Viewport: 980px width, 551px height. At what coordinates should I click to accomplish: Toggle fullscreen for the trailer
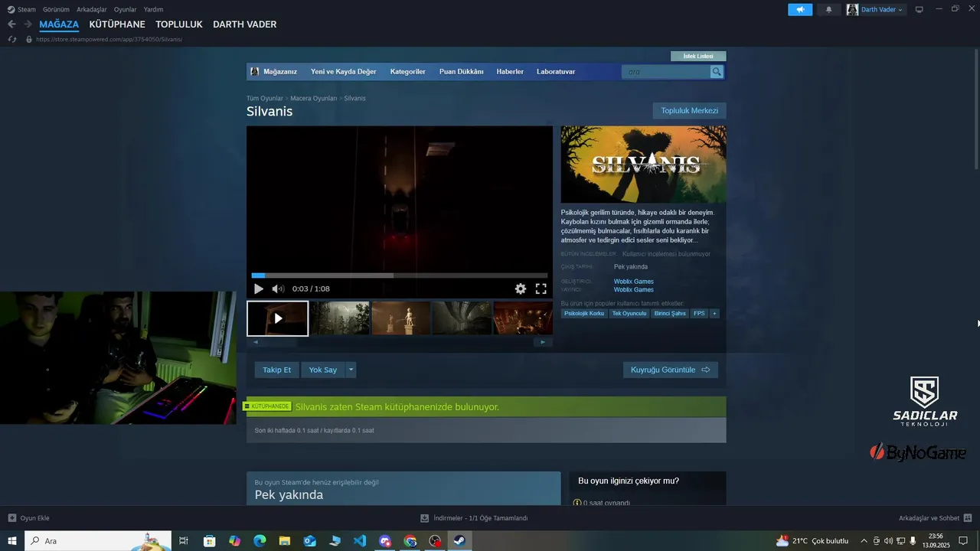541,289
